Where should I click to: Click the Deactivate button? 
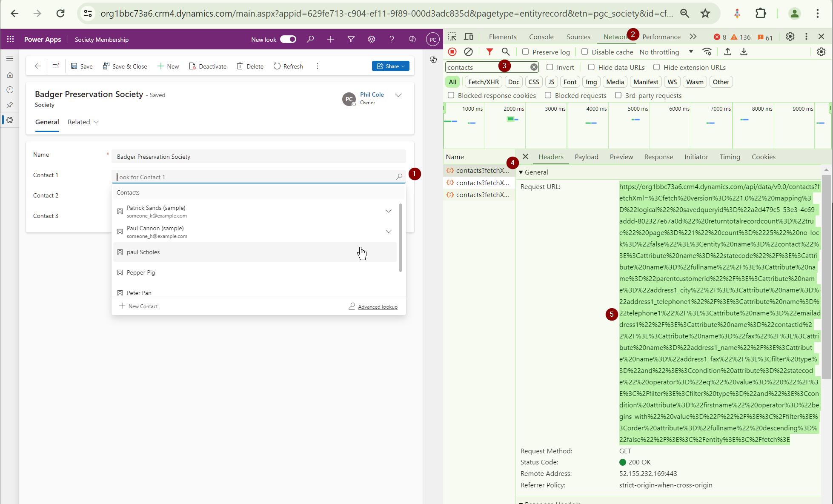tap(208, 66)
